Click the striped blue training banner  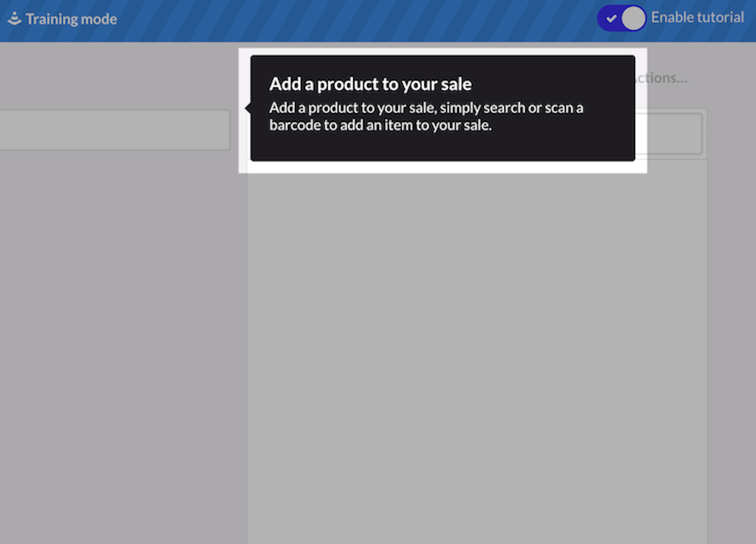point(378,19)
